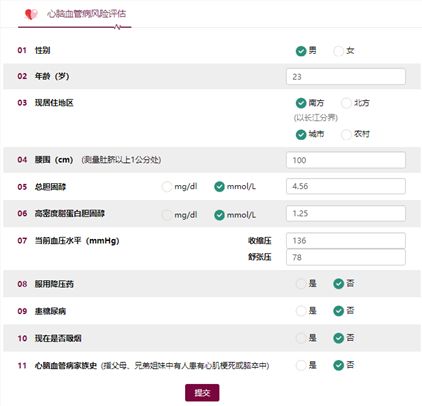This screenshot has width=422, height=406.
Task: Click the 当前血压水平（mmHg）label
Action: tap(77, 241)
